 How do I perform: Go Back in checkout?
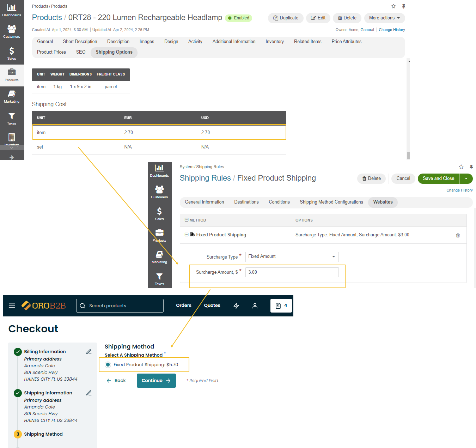[116, 381]
